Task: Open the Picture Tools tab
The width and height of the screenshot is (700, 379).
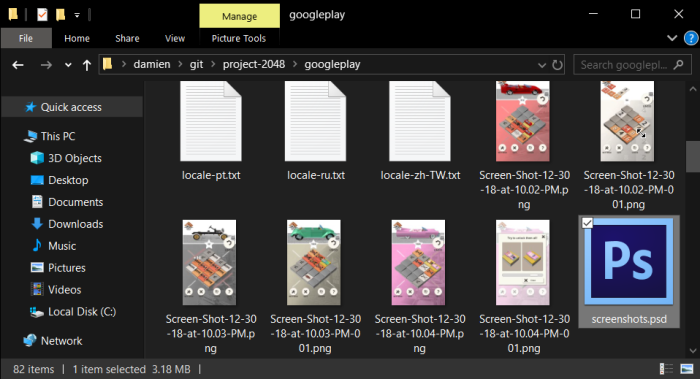Action: 239,38
